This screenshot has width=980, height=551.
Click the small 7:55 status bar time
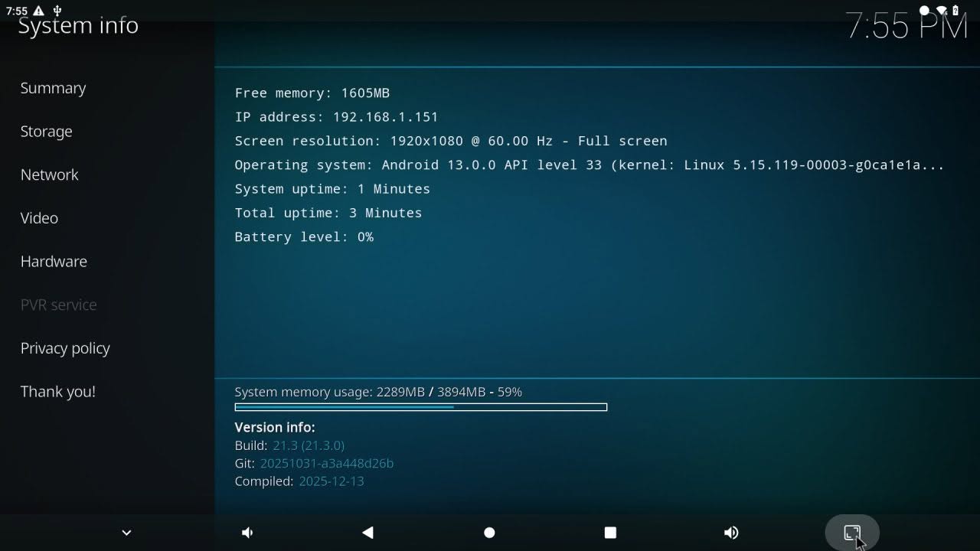tap(16, 11)
